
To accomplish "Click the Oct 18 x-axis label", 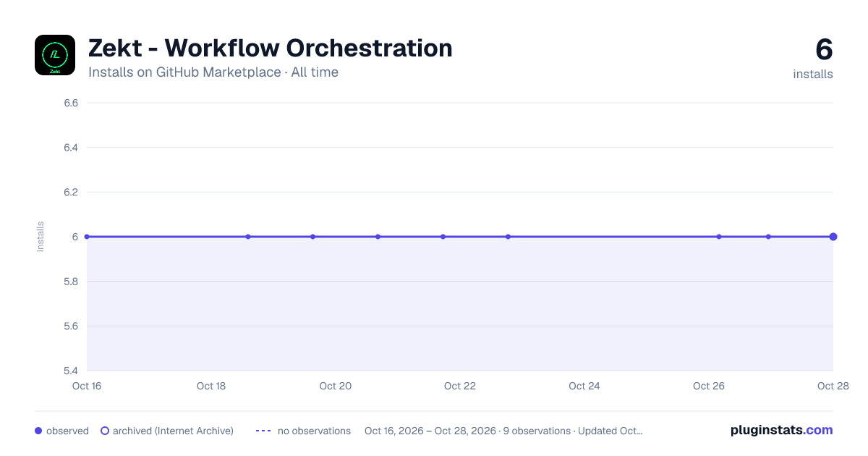I will (211, 386).
